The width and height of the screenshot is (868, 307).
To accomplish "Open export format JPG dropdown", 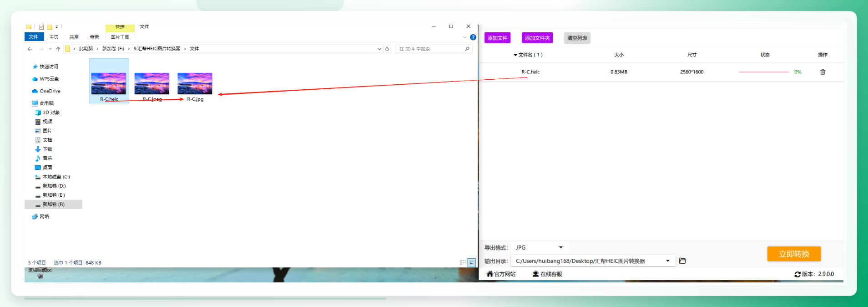I will tap(539, 247).
